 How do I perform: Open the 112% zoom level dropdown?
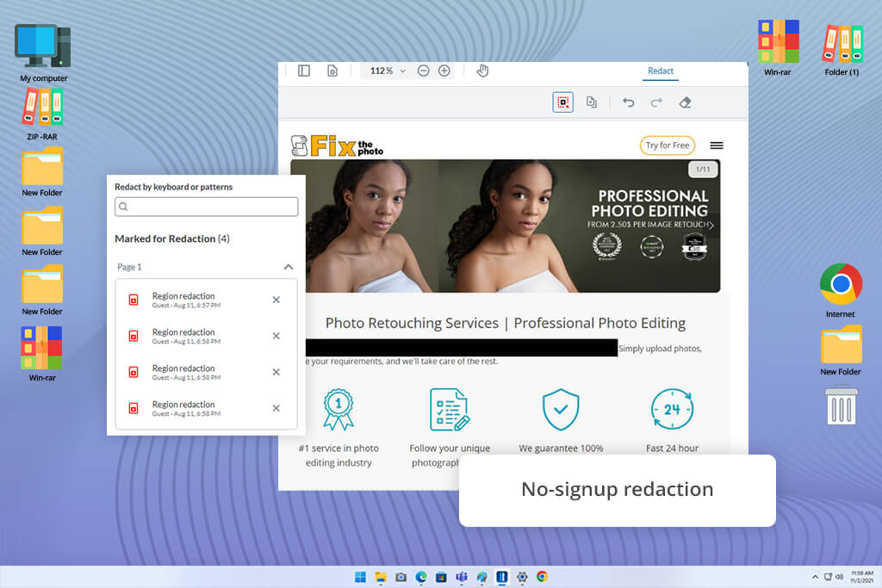pyautogui.click(x=388, y=71)
